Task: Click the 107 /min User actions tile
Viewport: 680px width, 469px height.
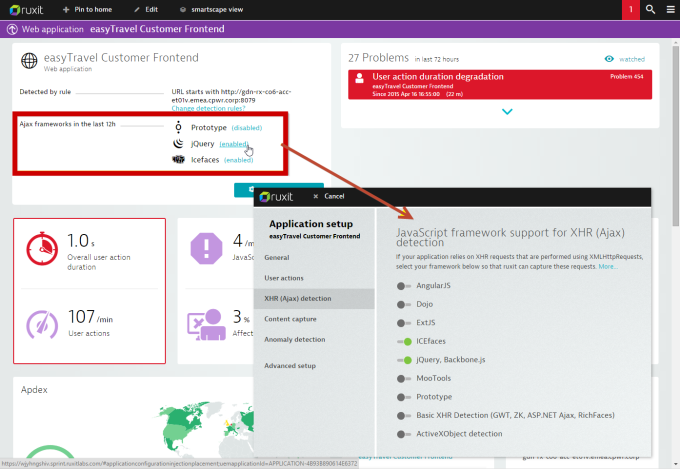Action: 89,323
